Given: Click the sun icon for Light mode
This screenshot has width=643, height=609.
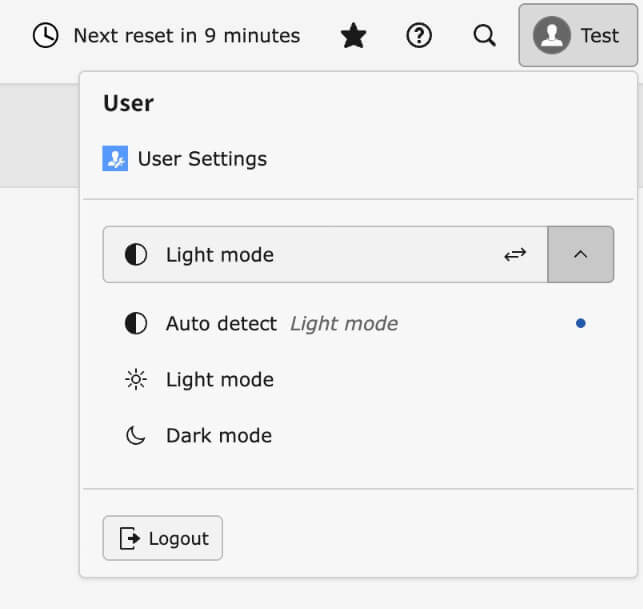Looking at the screenshot, I should [135, 380].
